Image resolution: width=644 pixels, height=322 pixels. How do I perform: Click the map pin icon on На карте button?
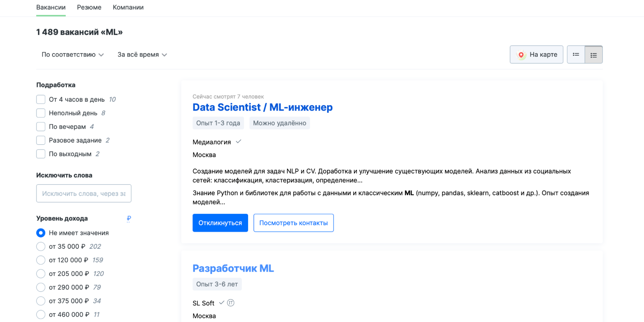tap(522, 55)
